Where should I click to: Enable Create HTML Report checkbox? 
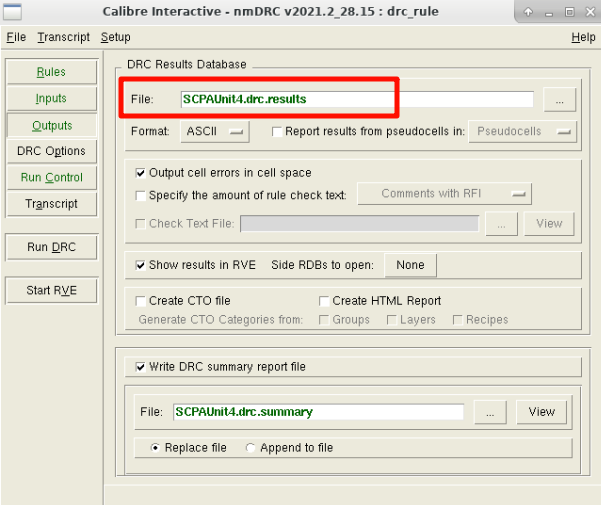[x=324, y=301]
